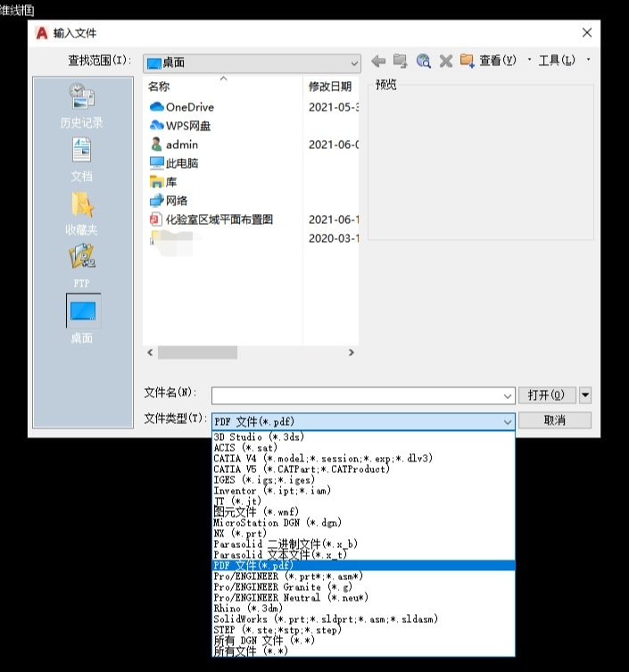Click the 2021-06-1 date of 化验室区域平面布置图
This screenshot has height=672, width=629.
[334, 220]
